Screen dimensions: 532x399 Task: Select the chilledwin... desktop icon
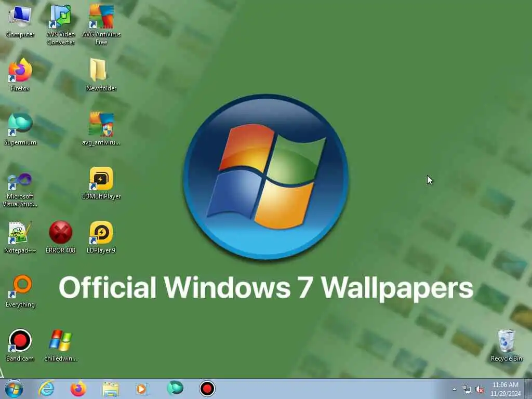61,345
